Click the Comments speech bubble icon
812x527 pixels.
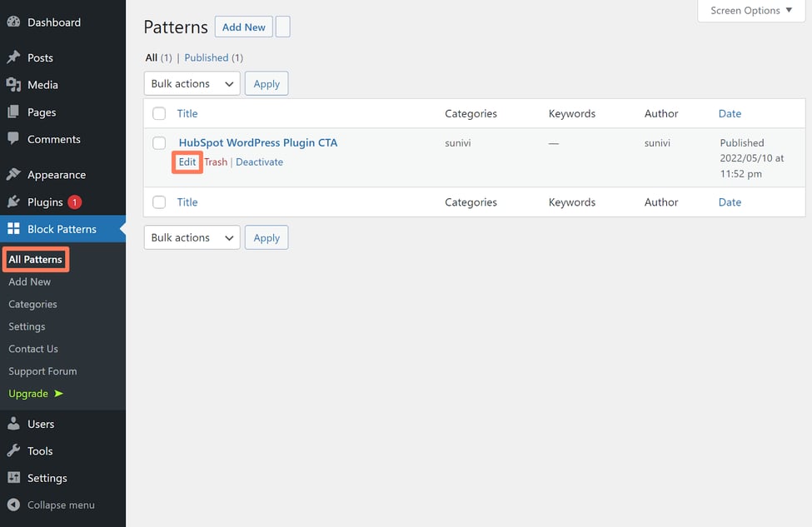point(13,139)
